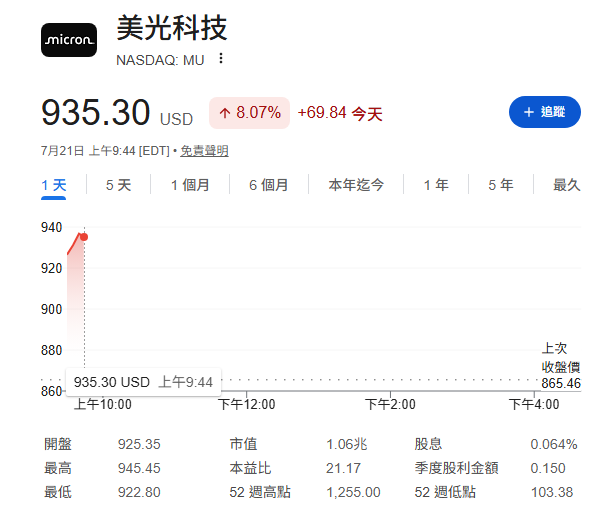Click the NASDAQ: MU ticker label

click(160, 60)
